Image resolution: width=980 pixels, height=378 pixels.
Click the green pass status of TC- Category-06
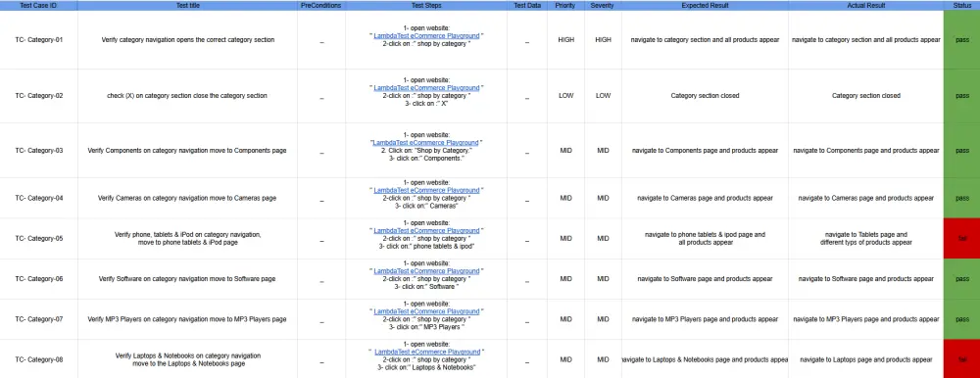click(x=962, y=279)
